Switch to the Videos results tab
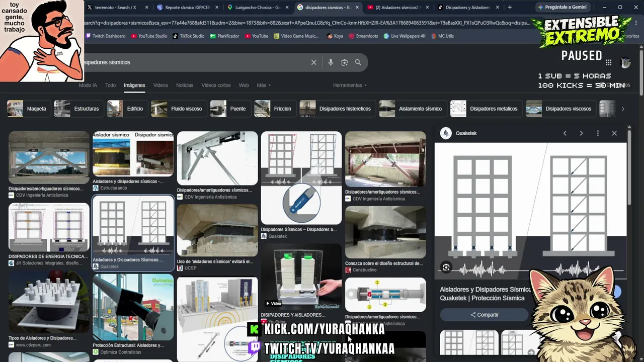 pos(160,85)
